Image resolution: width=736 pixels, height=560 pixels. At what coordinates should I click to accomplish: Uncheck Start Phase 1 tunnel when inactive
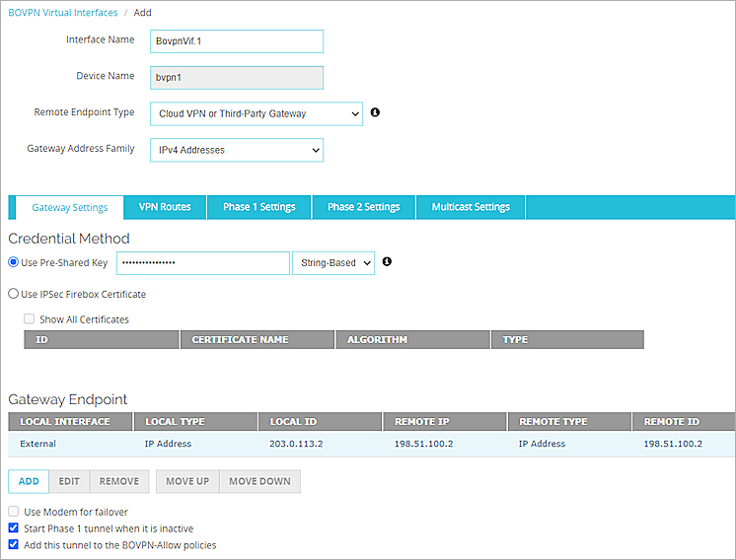[x=14, y=528]
